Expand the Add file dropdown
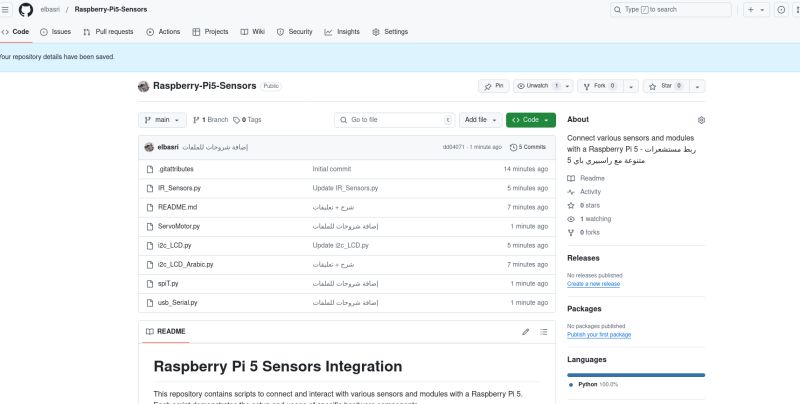Image resolution: width=800 pixels, height=404 pixels. (x=481, y=120)
